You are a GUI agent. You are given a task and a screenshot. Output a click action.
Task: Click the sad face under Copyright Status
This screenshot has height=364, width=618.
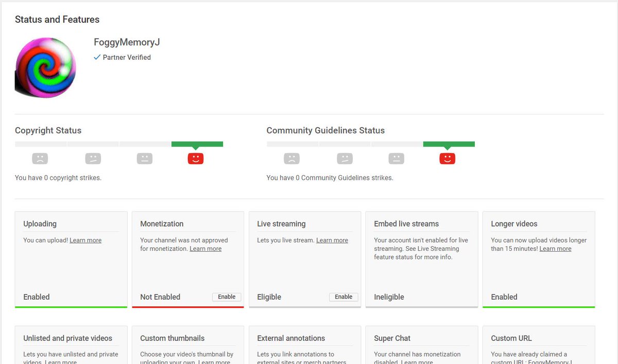(40, 159)
